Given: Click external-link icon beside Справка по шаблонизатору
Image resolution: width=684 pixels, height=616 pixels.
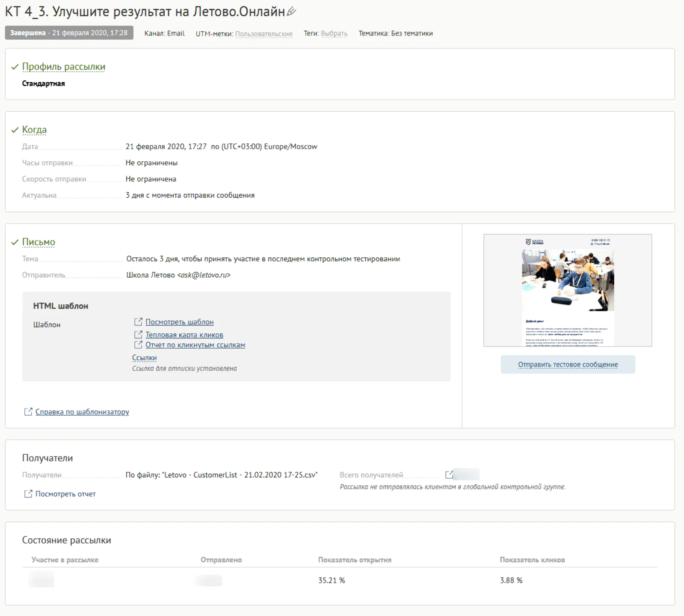Looking at the screenshot, I should click(28, 412).
